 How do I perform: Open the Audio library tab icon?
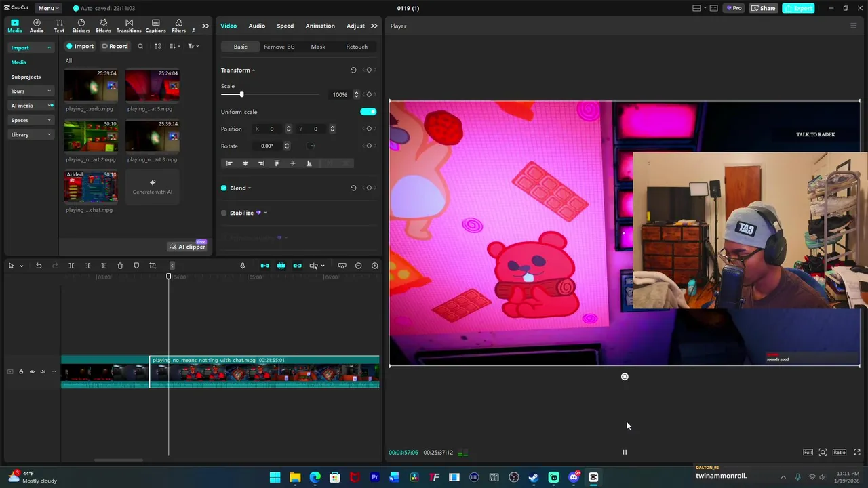click(37, 26)
